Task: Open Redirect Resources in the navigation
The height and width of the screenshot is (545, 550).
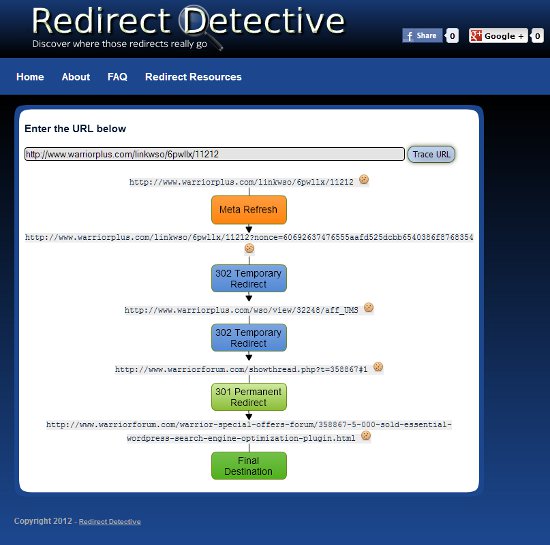Action: [193, 77]
